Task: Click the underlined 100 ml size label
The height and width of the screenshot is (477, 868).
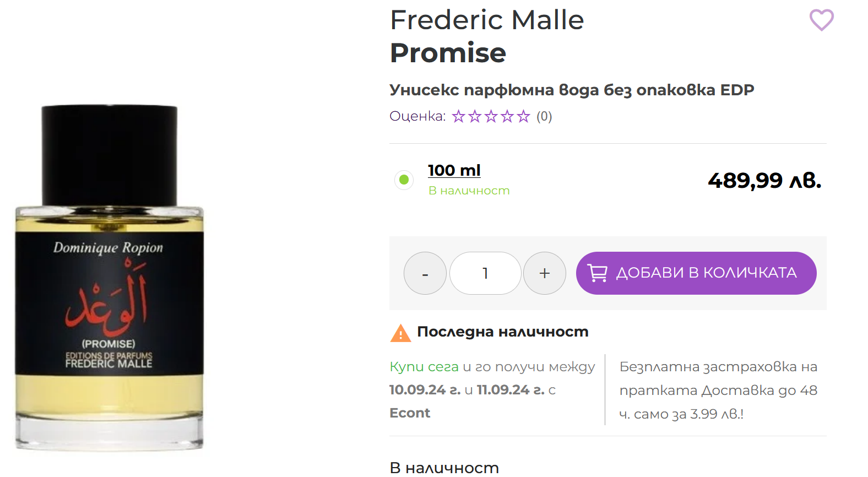Action: point(454,170)
